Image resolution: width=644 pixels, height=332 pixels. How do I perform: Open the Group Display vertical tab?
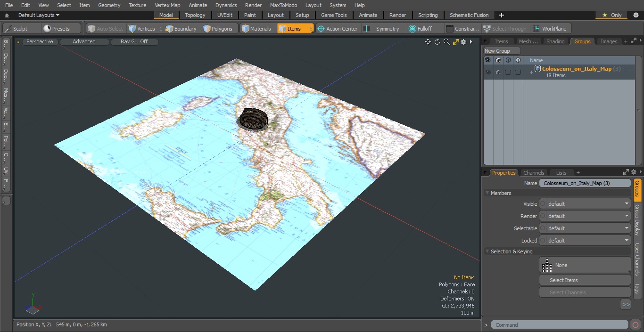click(637, 220)
